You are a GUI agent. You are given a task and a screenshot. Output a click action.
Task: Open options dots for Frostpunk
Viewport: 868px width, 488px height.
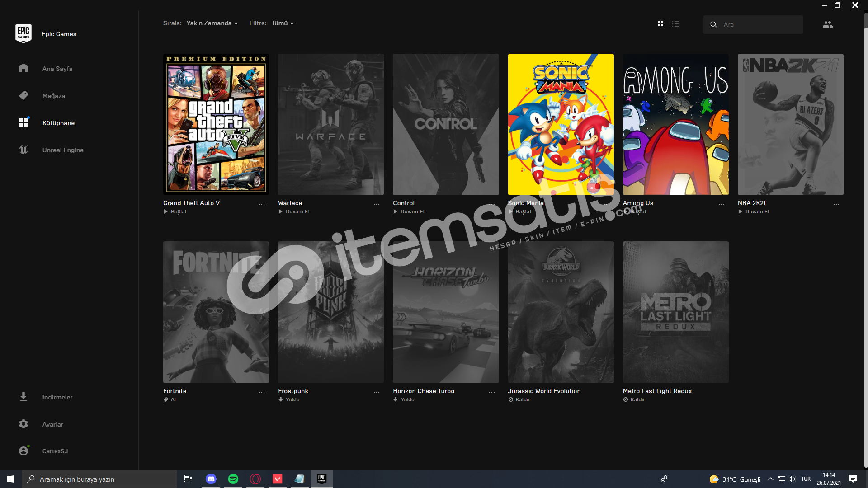377,392
